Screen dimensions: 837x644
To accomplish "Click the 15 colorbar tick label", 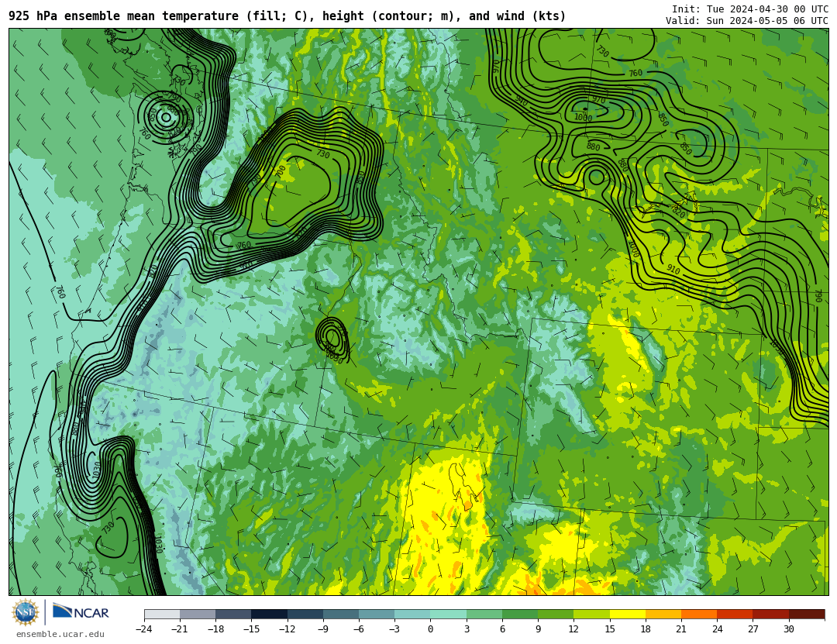I will tap(610, 629).
